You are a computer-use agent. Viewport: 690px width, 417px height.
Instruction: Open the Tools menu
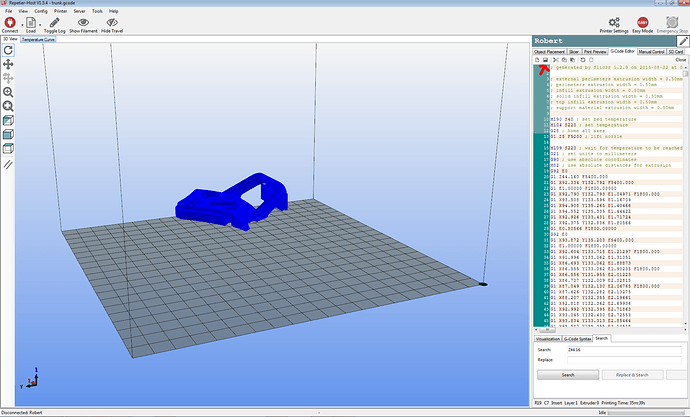pos(97,11)
